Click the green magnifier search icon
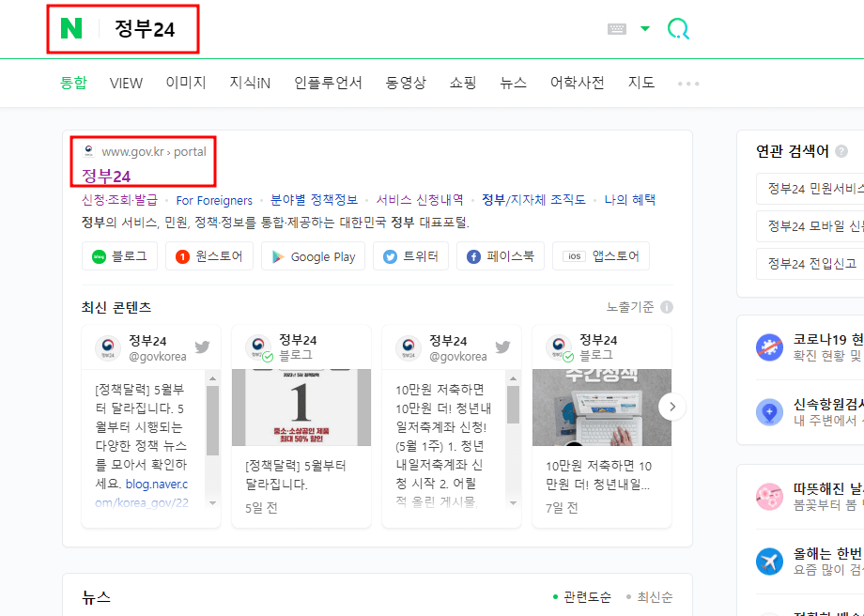 click(678, 27)
